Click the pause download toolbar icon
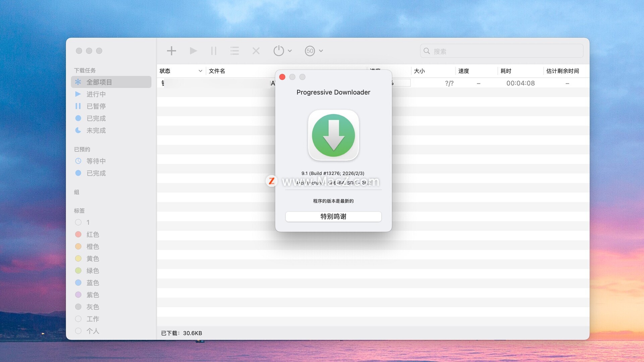This screenshot has height=362, width=644. point(214,51)
